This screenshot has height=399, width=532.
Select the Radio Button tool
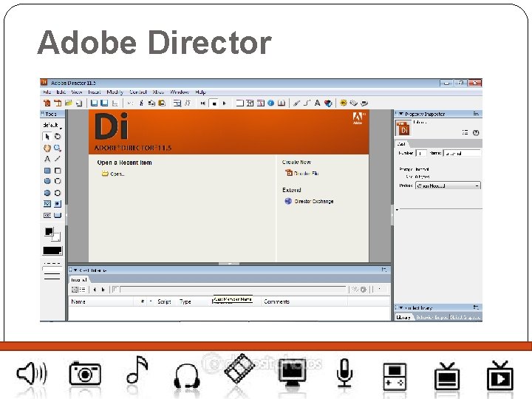[x=58, y=204]
